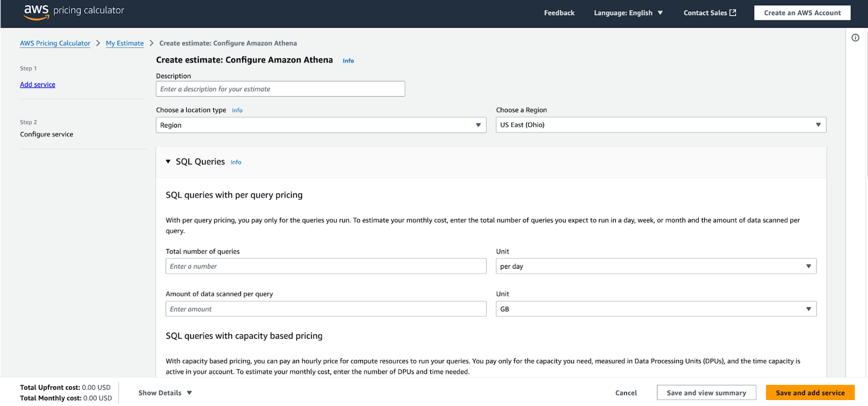
Task: Open AWS Pricing Calculator breadcrumb link
Action: [55, 43]
